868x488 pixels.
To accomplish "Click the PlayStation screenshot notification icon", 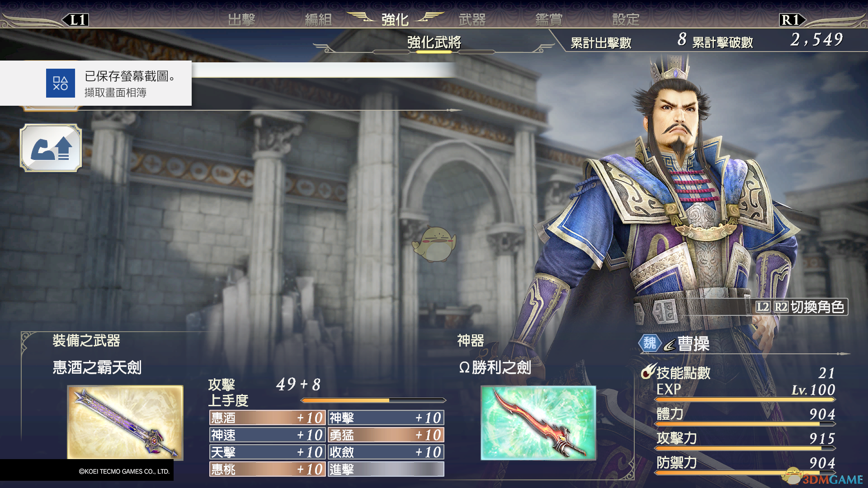I will pos(61,83).
